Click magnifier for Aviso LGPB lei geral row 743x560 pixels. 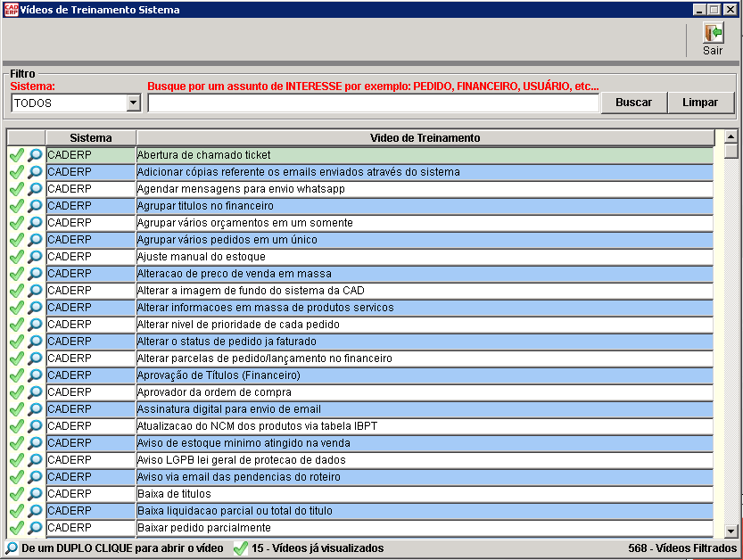(35, 460)
